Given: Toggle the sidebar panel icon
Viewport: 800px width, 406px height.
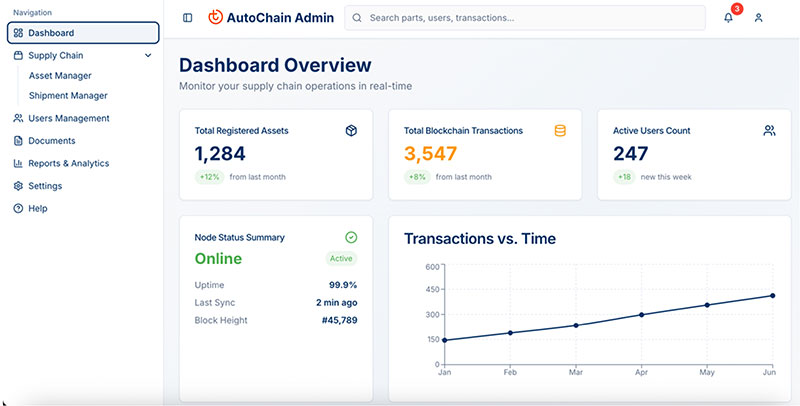Looking at the screenshot, I should (x=188, y=18).
